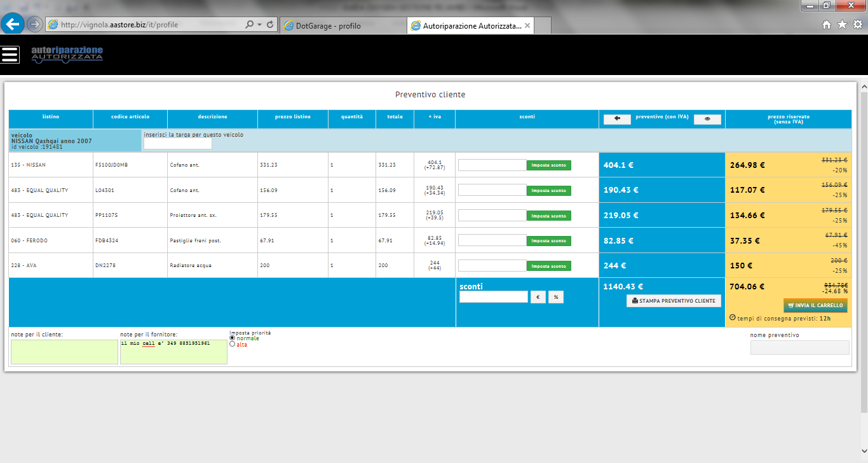
Task: Click Invia il carrello button
Action: (x=815, y=305)
